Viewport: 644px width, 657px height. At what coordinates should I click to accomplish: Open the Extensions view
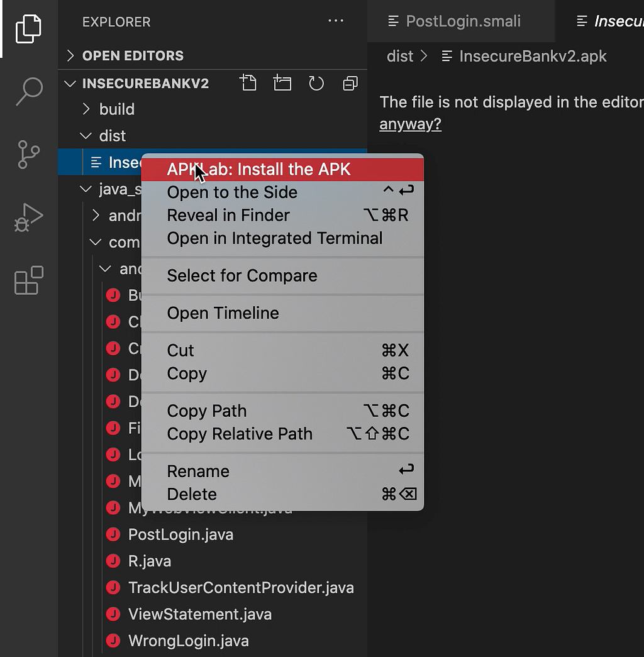[28, 280]
